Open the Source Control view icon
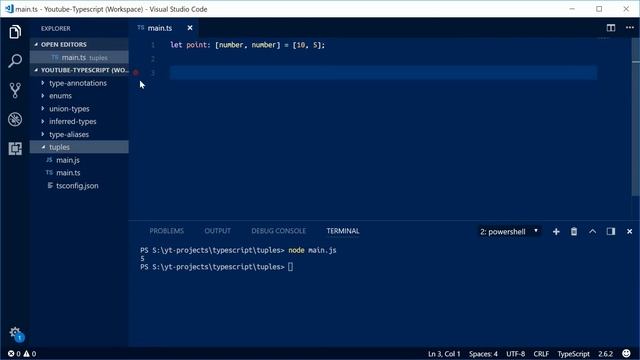Viewport: 640px width, 360px height. click(x=15, y=90)
